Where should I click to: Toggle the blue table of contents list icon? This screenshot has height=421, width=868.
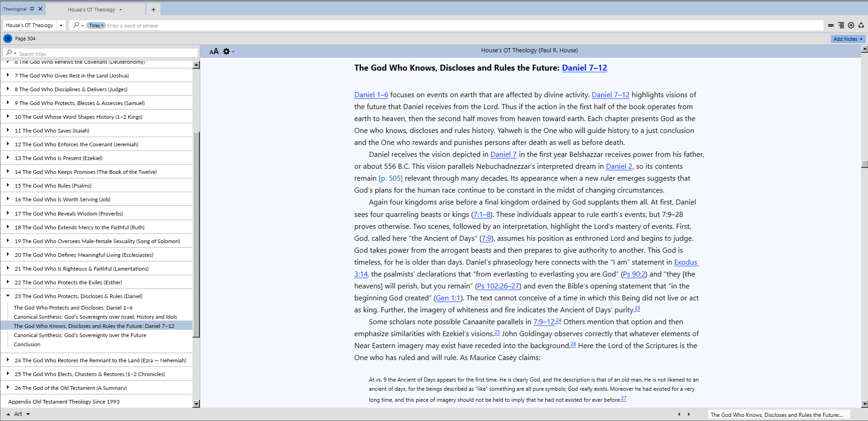7,39
